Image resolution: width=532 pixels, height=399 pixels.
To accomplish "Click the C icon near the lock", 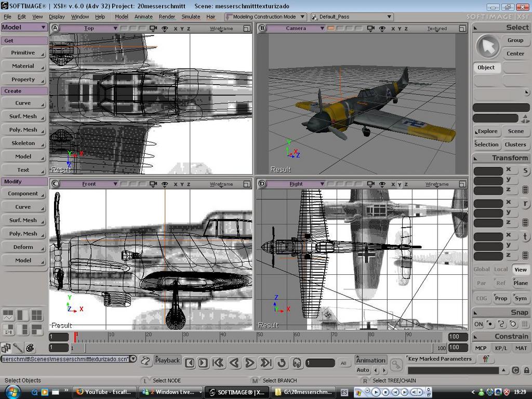I will (515, 370).
